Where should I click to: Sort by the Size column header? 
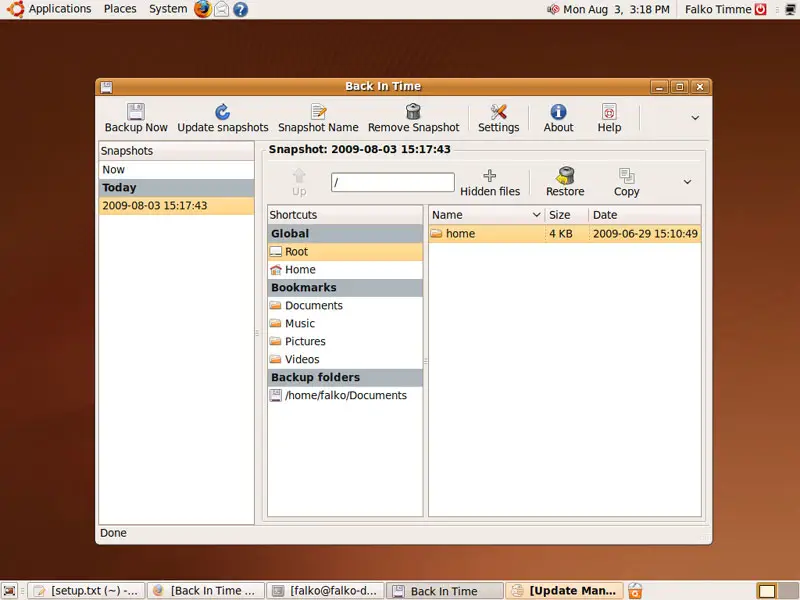(x=566, y=215)
